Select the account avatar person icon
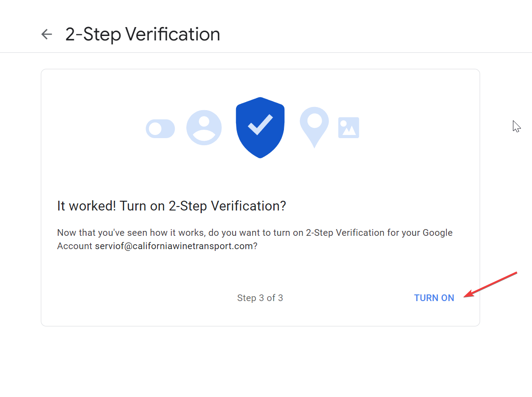532x397 pixels. [x=204, y=128]
